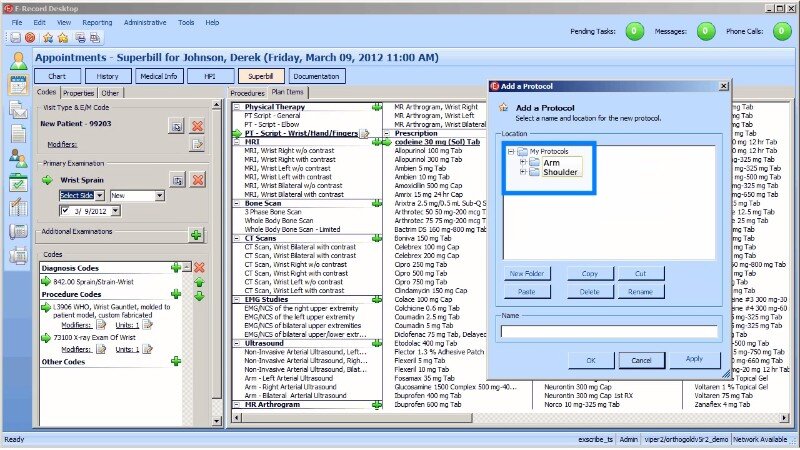Collapse the My Protocols tree node

511,151
